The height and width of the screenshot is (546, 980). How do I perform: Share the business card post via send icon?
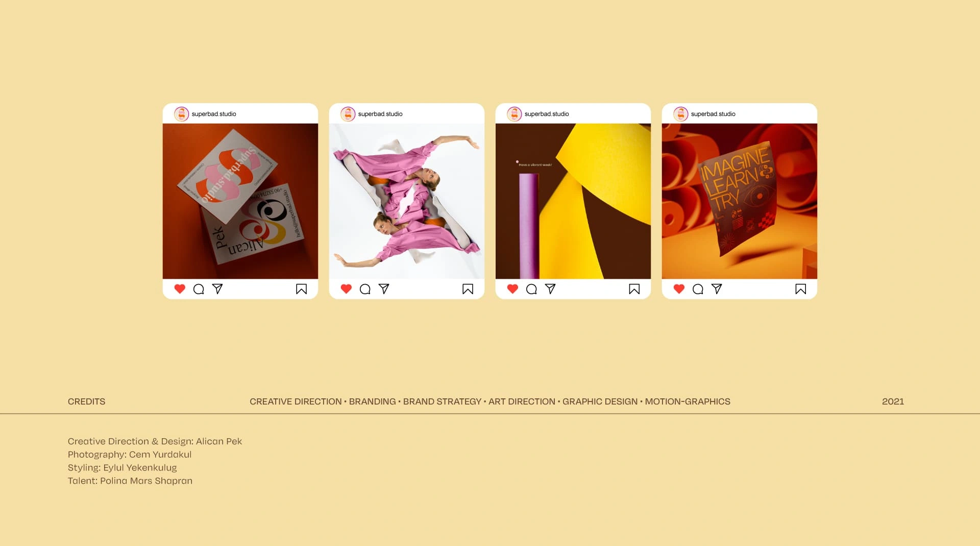(217, 289)
